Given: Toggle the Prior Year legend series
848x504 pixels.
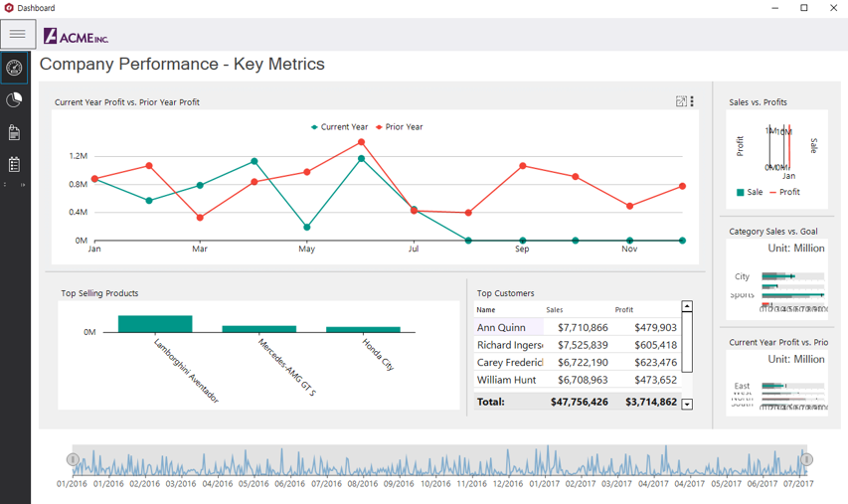Looking at the screenshot, I should [x=399, y=127].
